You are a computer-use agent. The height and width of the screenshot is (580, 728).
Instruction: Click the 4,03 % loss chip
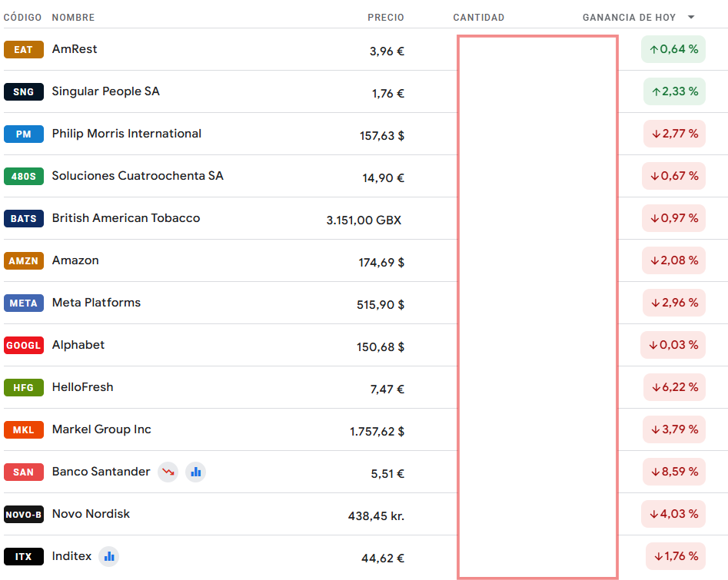pos(673,514)
